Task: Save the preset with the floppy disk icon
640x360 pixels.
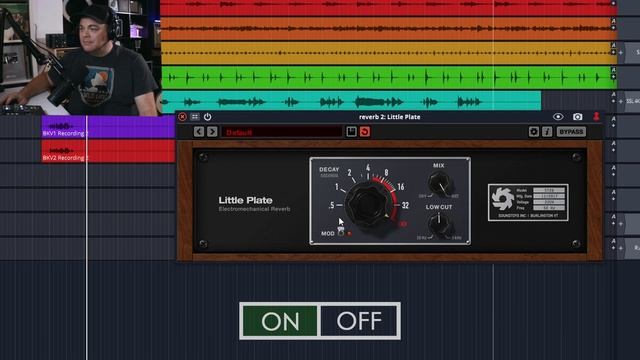Action: (x=351, y=131)
